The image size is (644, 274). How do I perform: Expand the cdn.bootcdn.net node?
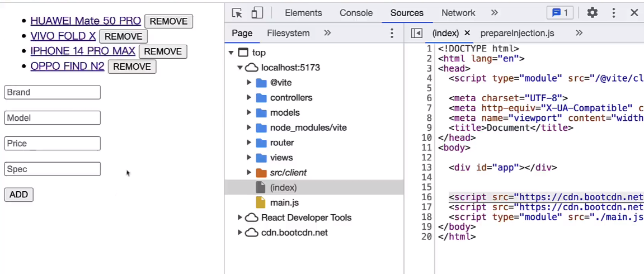pyautogui.click(x=240, y=233)
